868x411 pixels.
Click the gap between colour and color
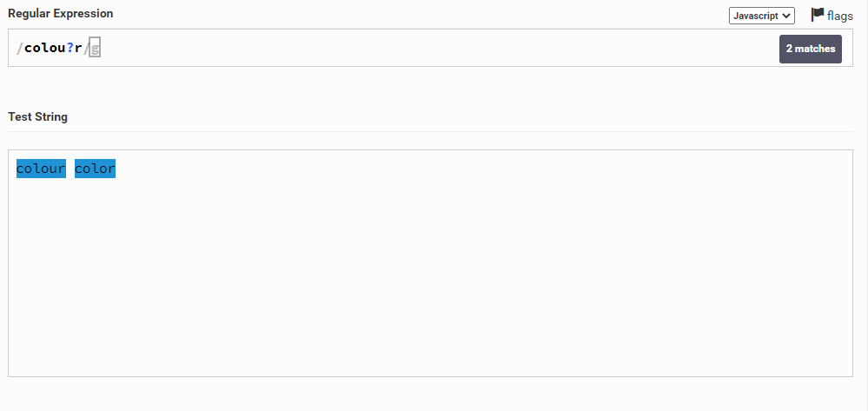[70, 169]
